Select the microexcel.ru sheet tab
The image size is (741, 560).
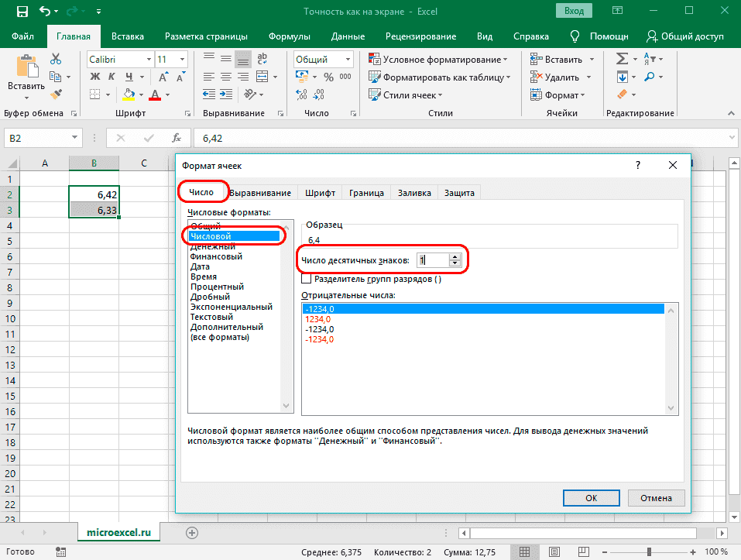pos(118,533)
